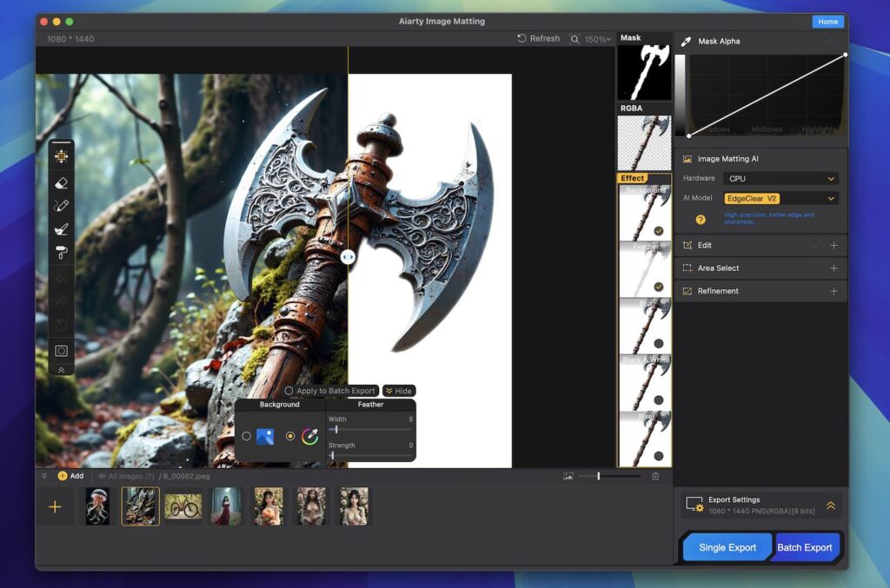Expand the Area Select section plus
The image size is (890, 588).
point(834,268)
